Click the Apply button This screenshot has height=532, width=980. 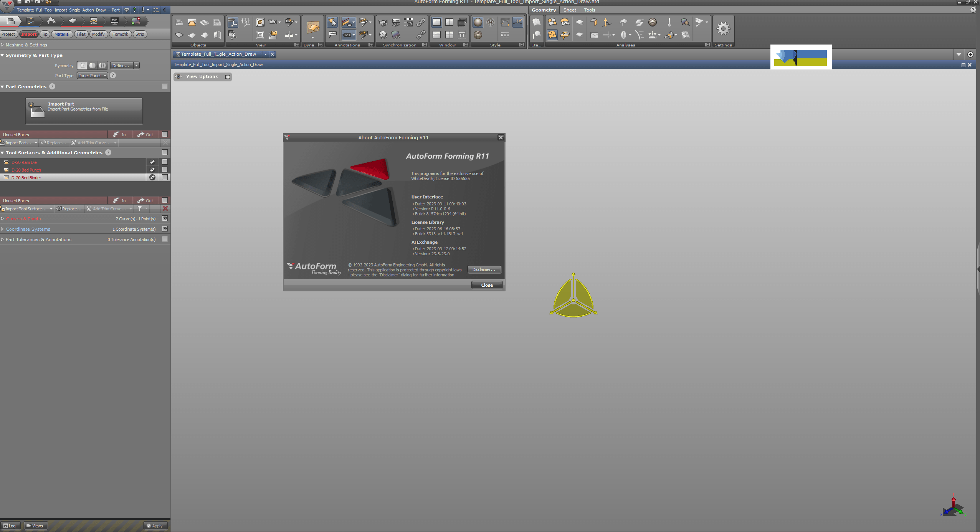tap(155, 525)
